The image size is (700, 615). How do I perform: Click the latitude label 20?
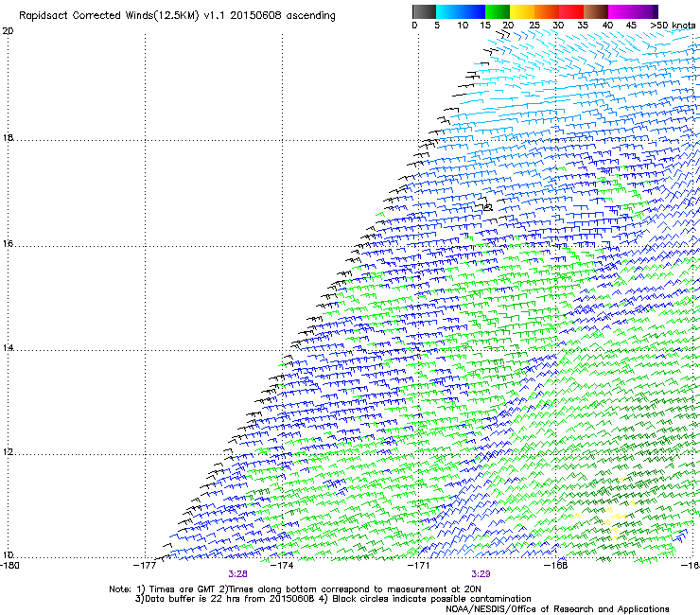8,31
